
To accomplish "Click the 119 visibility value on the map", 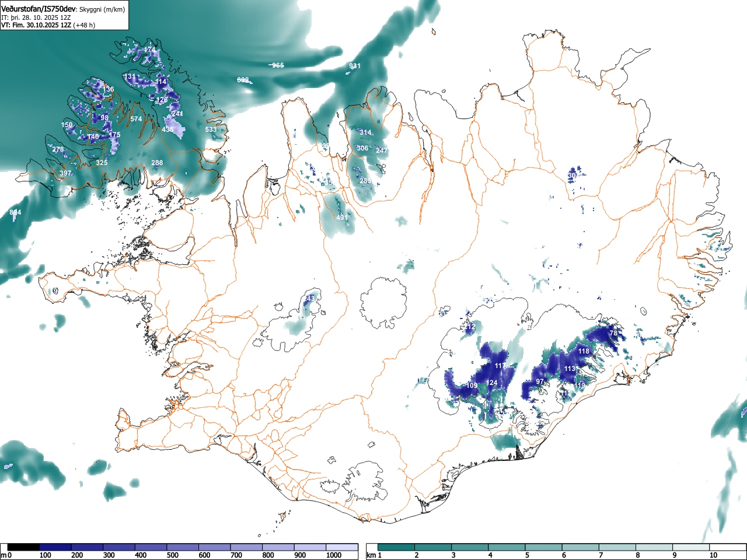I will coord(579,386).
